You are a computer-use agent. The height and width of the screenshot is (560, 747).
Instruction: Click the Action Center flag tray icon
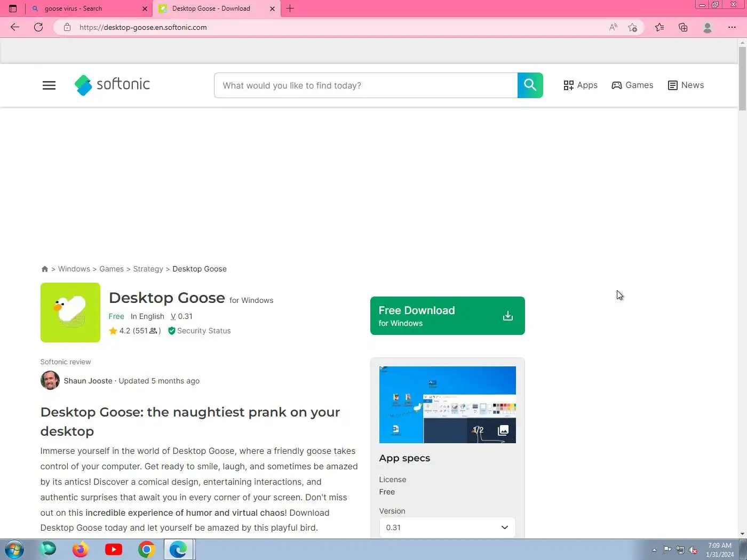tap(667, 550)
